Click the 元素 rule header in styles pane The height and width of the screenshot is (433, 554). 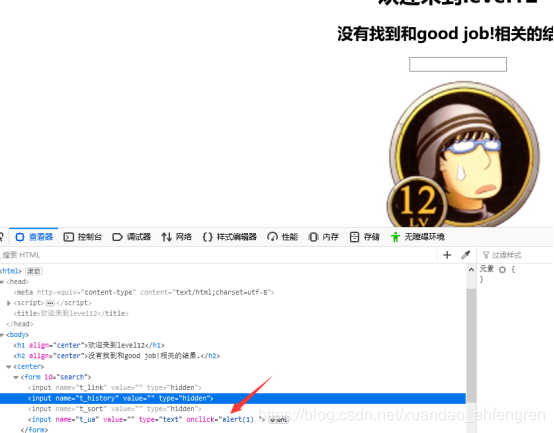pos(487,269)
